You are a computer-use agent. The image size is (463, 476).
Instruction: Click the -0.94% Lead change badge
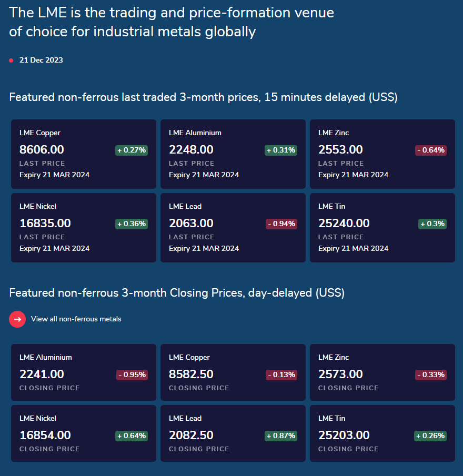point(281,224)
